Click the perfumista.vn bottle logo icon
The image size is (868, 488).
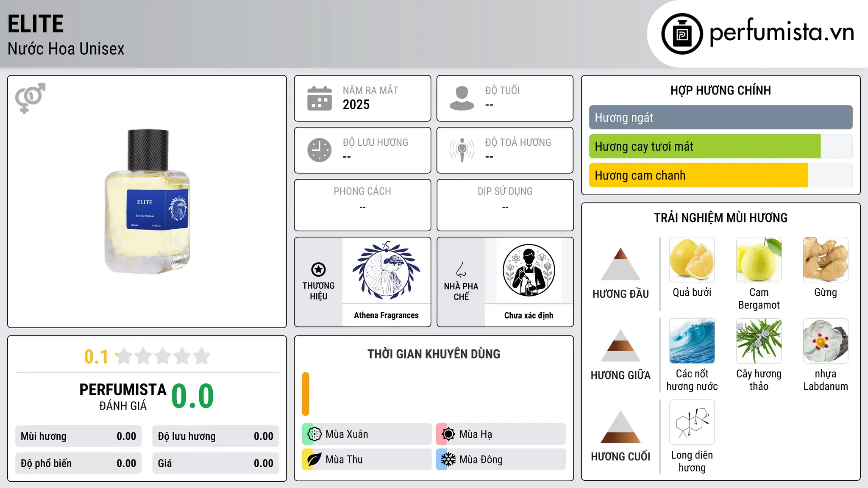point(682,34)
